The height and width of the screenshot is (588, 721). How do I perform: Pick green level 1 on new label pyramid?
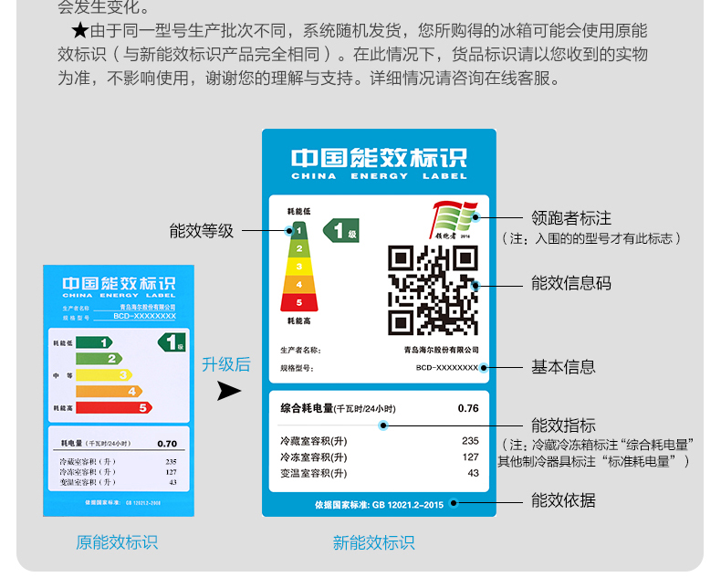[298, 231]
